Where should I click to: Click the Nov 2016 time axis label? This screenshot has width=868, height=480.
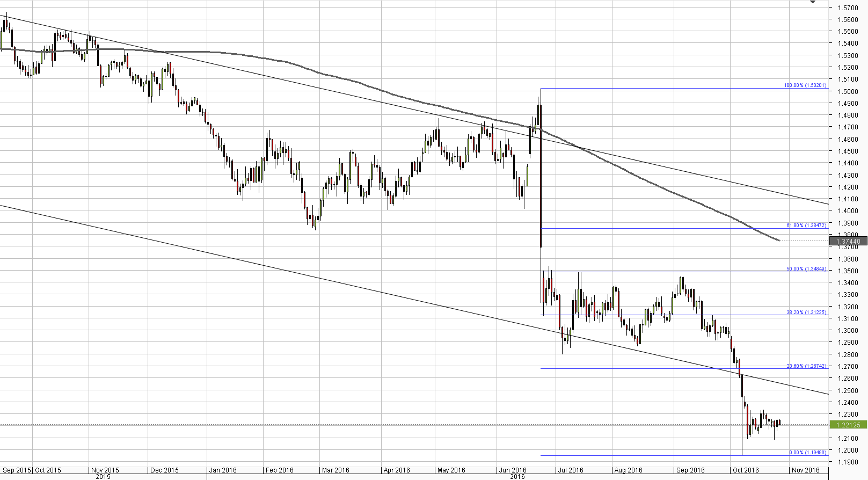pos(806,470)
